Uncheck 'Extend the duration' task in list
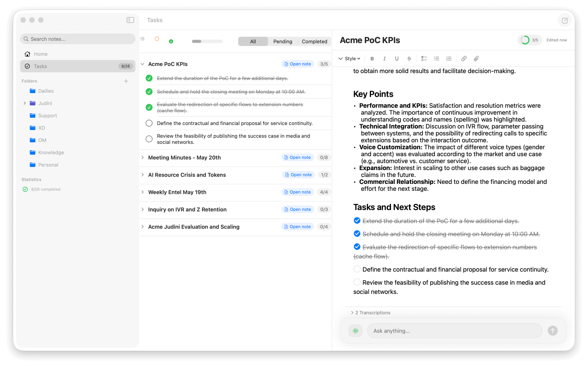Screen dimensions: 588x367 point(149,78)
